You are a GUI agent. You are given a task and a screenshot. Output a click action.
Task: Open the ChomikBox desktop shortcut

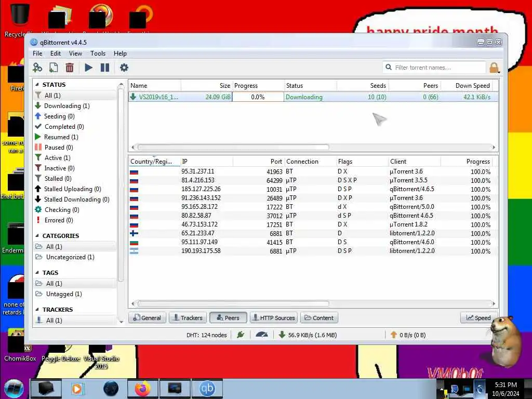click(20, 346)
